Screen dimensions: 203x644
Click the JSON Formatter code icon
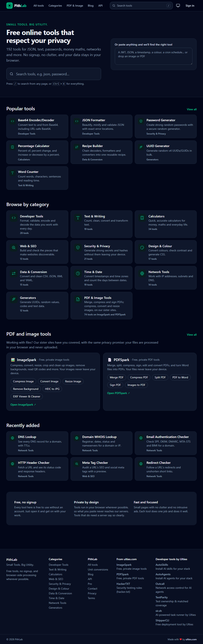tap(77, 121)
